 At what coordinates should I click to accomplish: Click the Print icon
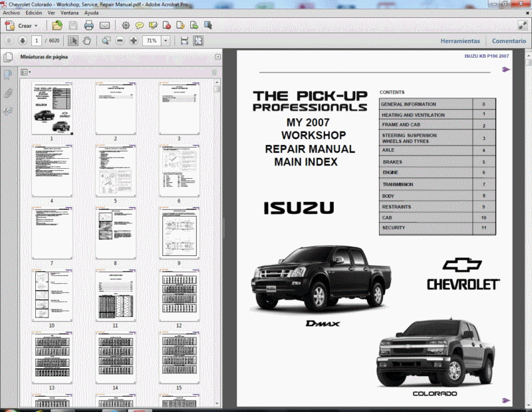pos(88,25)
